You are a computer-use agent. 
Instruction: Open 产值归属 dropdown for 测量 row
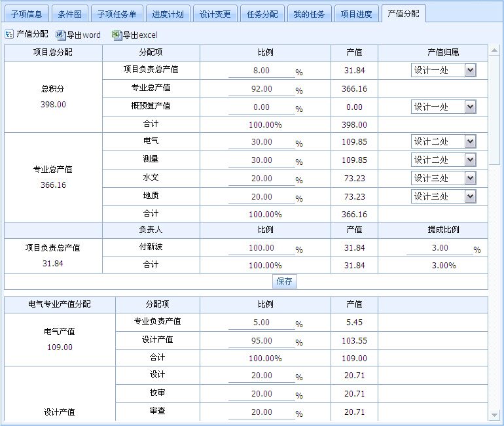(443, 160)
